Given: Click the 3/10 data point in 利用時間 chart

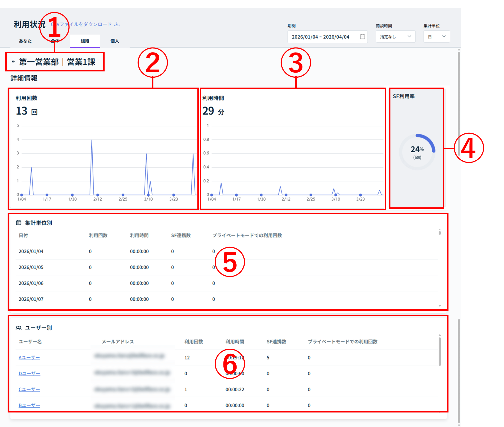Looking at the screenshot, I should coord(336,195).
